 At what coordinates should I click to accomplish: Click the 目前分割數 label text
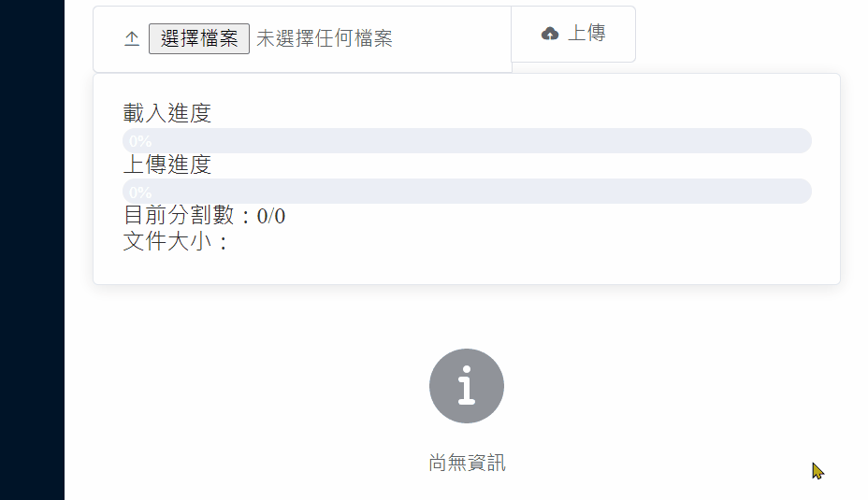(179, 216)
